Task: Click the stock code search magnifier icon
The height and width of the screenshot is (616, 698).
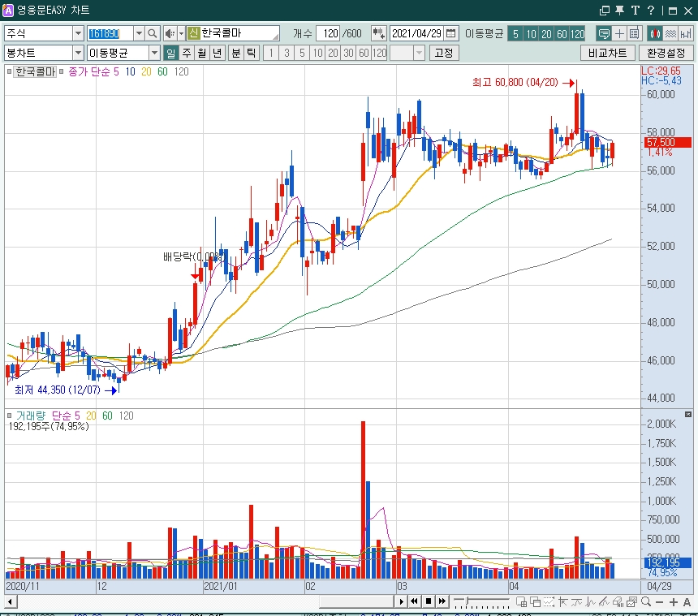Action: point(153,33)
